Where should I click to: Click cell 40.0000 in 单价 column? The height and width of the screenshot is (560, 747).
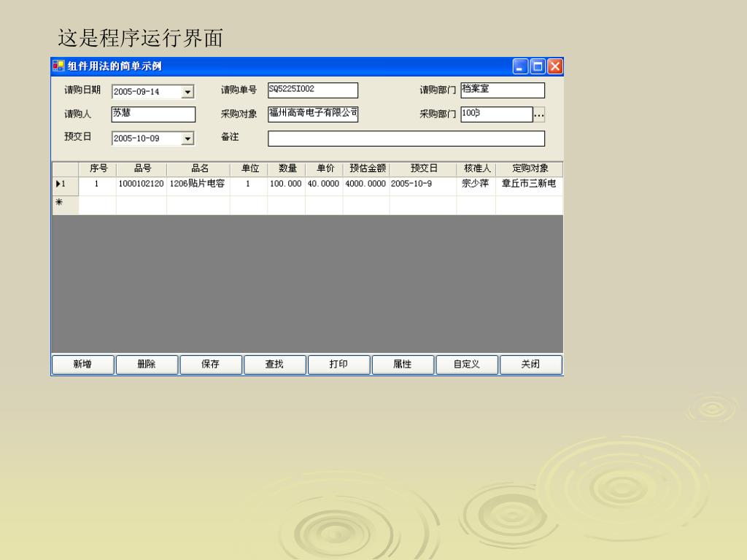(x=325, y=186)
